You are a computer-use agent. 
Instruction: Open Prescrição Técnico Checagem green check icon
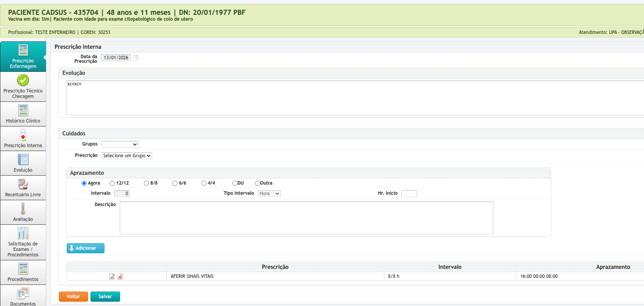(23, 80)
